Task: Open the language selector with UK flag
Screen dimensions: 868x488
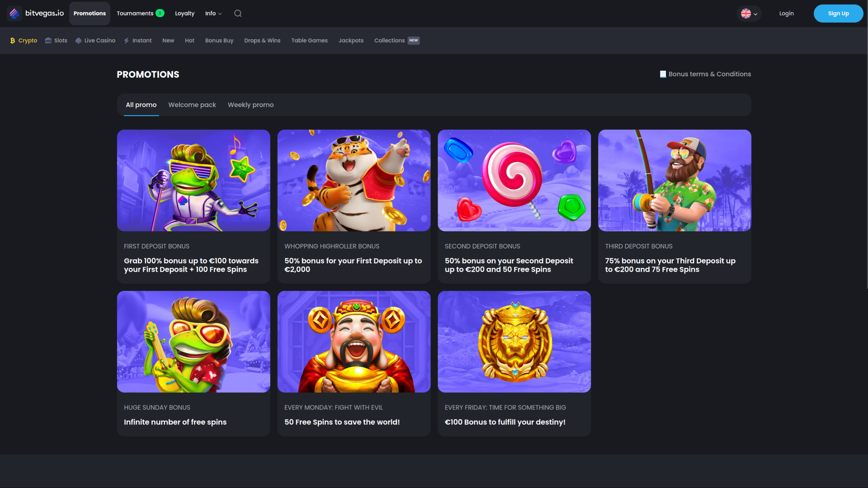Action: click(x=748, y=13)
